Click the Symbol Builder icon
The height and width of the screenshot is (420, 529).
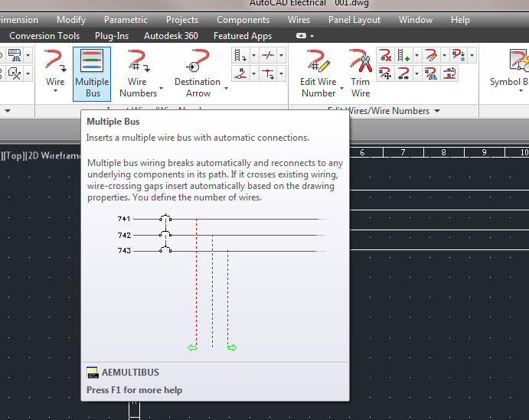click(x=519, y=60)
